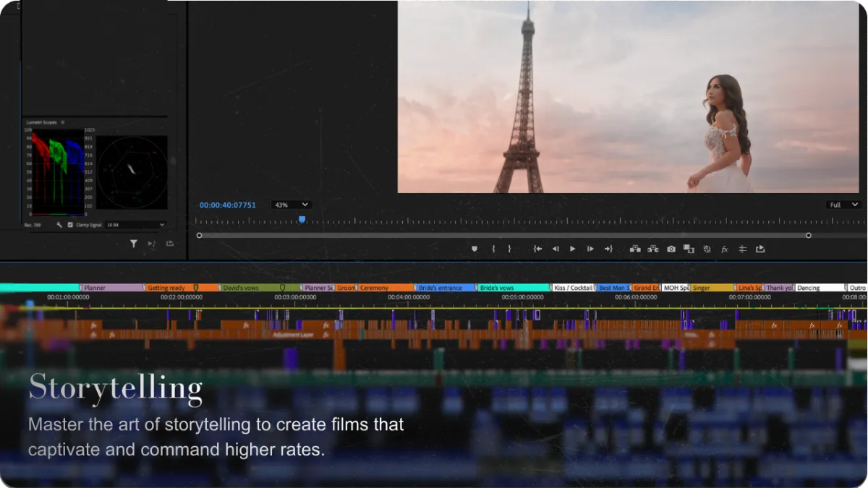Click the RGB parade waveform scope

tap(59, 173)
